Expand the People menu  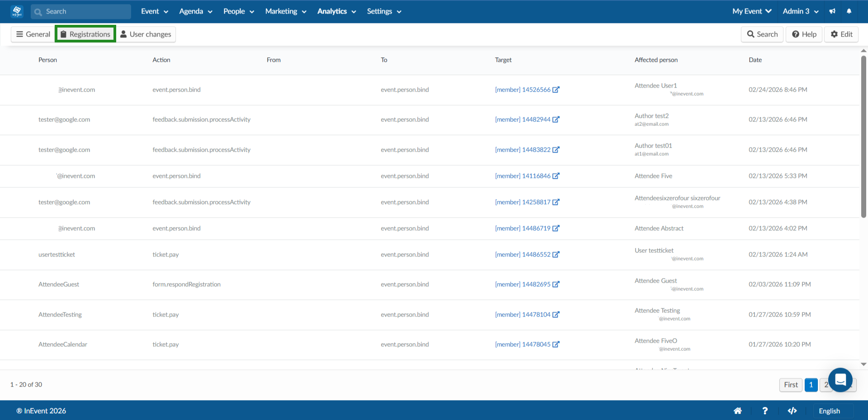[239, 11]
